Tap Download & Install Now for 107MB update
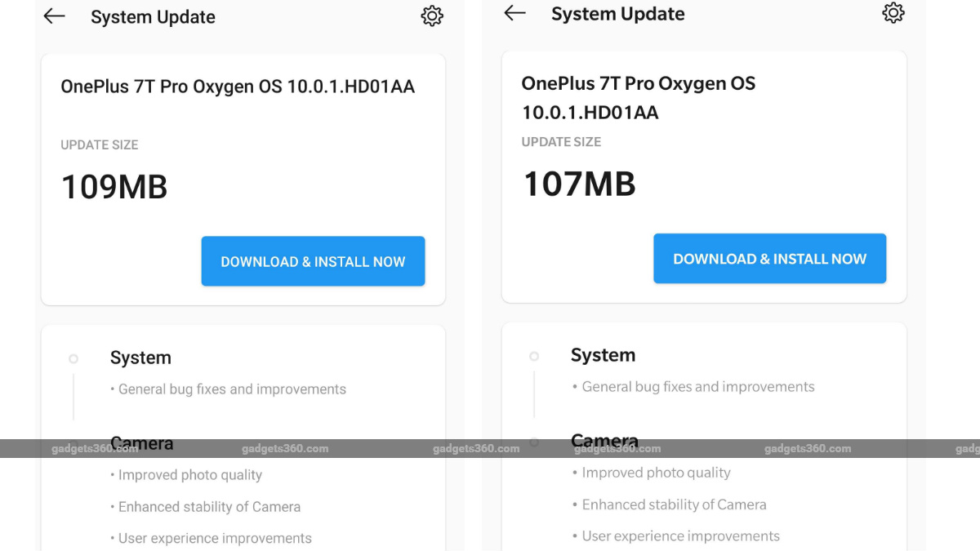This screenshot has width=980, height=551. 769,259
